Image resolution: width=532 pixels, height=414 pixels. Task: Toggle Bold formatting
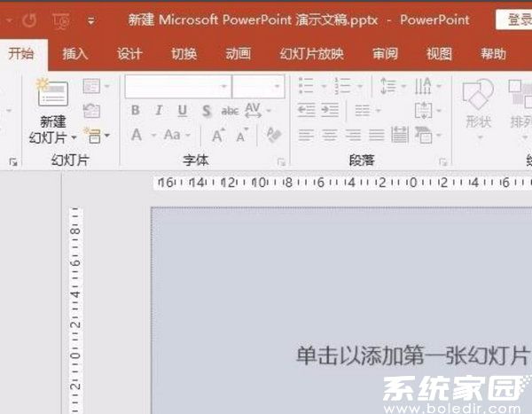136,111
